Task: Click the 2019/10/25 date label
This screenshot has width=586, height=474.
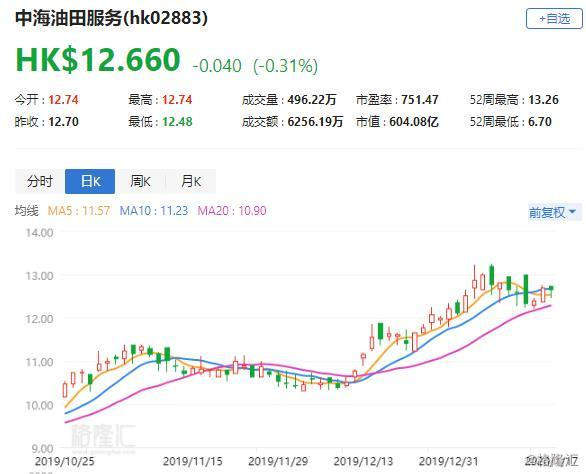Action: click(x=65, y=461)
